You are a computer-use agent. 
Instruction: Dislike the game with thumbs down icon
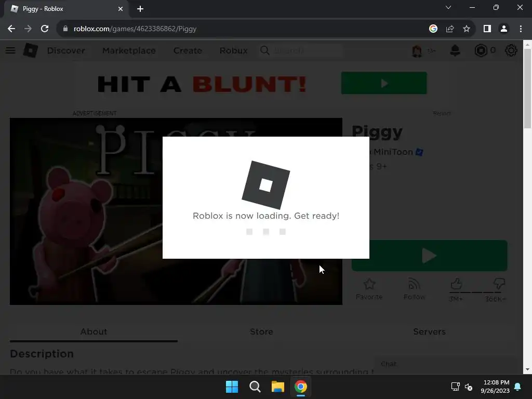click(x=499, y=284)
